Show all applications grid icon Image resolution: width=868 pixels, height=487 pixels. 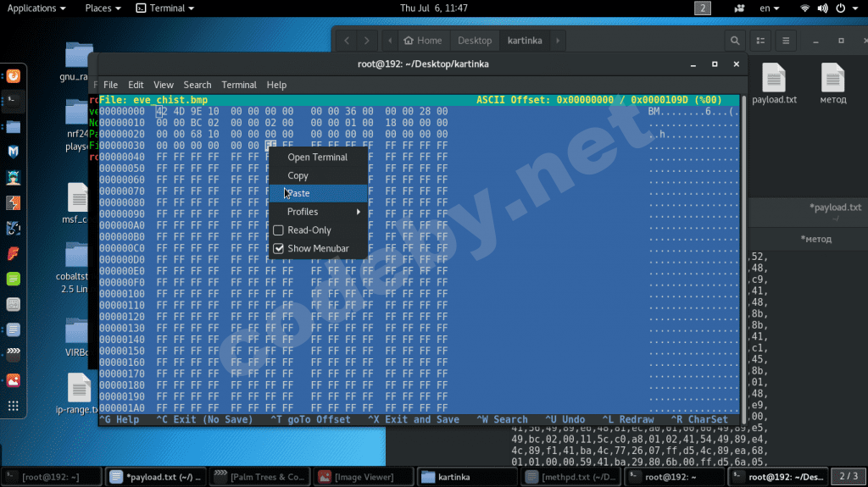coord(14,406)
